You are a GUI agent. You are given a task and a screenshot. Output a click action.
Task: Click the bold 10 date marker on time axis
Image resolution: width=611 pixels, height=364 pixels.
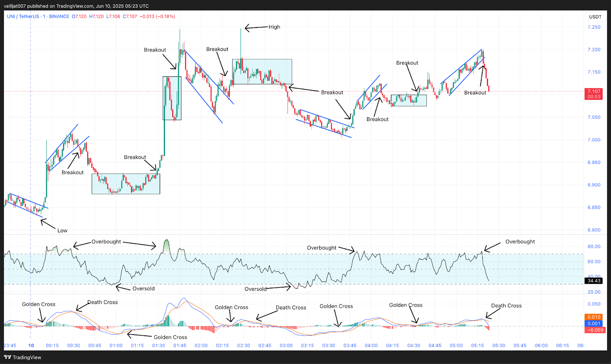(31, 346)
